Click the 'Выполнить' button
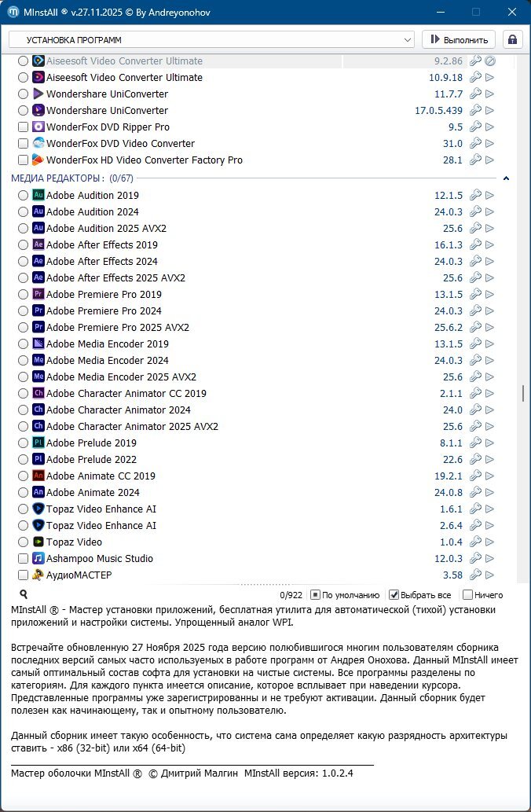 coord(460,39)
